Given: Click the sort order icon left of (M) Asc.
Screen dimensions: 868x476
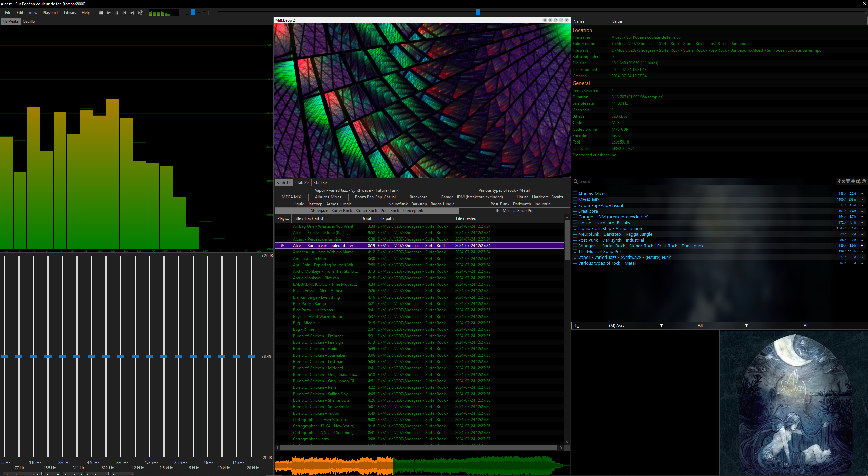Looking at the screenshot, I should click(577, 326).
